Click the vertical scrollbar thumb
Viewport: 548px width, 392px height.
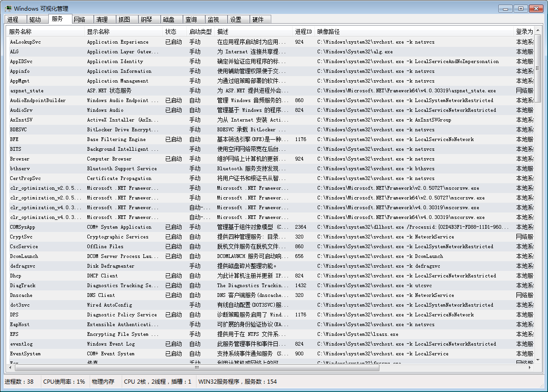(537, 67)
